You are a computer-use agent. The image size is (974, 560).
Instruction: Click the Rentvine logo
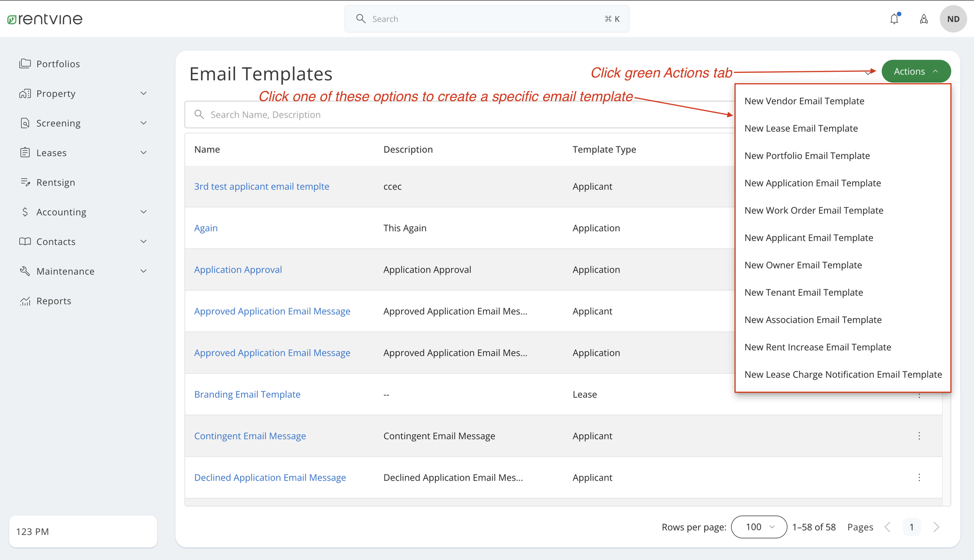[45, 18]
